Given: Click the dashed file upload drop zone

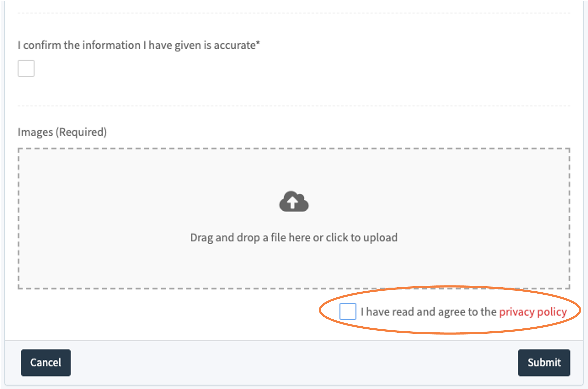Looking at the screenshot, I should (294, 219).
